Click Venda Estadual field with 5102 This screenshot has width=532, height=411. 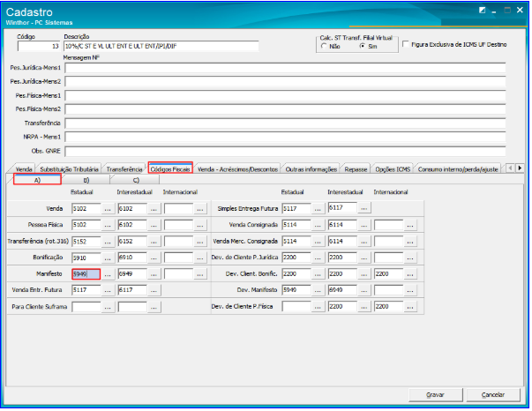86,209
